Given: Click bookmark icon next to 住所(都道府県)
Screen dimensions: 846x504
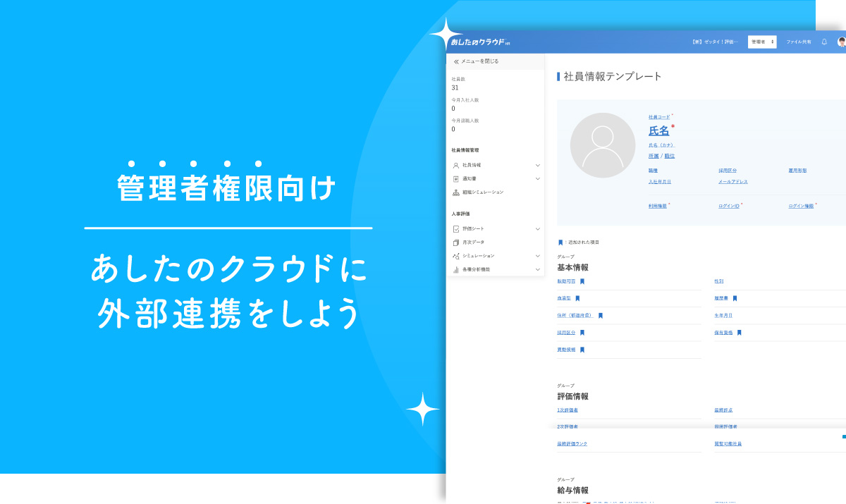Looking at the screenshot, I should (600, 316).
